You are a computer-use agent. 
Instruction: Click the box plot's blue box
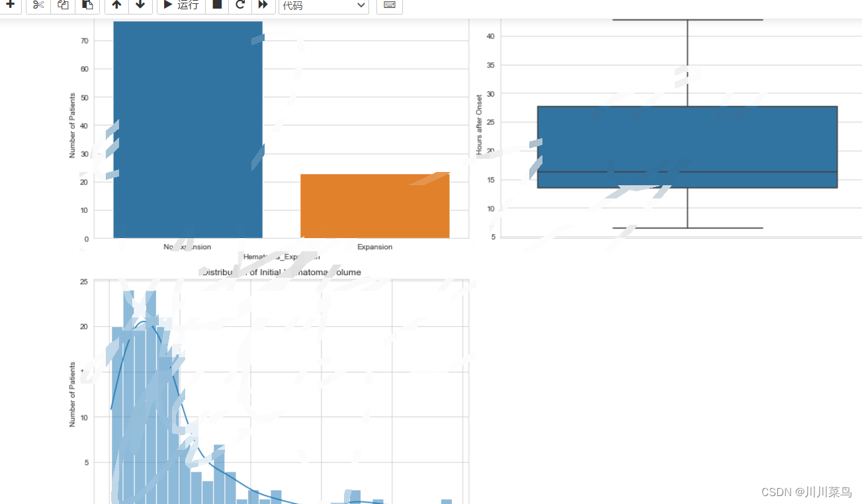pos(687,147)
